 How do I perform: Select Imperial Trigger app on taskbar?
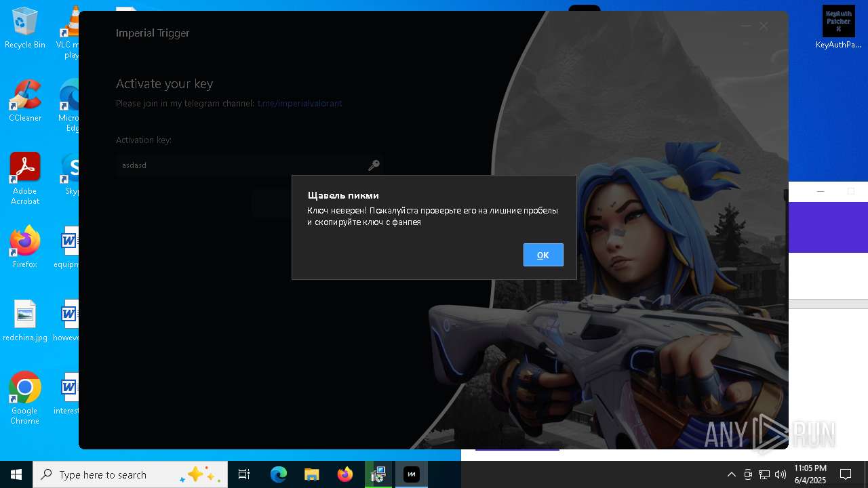click(412, 474)
